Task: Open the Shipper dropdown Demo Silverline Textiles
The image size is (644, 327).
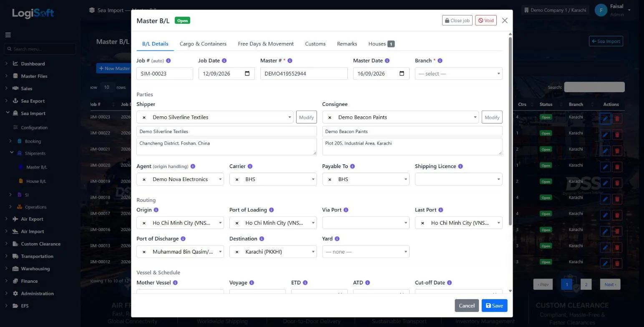Action: point(215,117)
